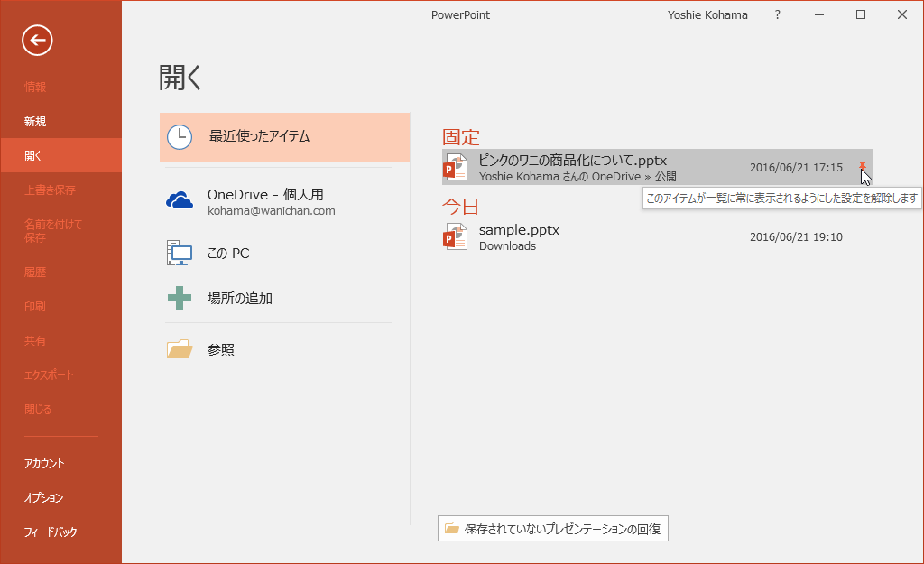Click 保存されていないプレゼンテーションの回復 button

pyautogui.click(x=553, y=529)
